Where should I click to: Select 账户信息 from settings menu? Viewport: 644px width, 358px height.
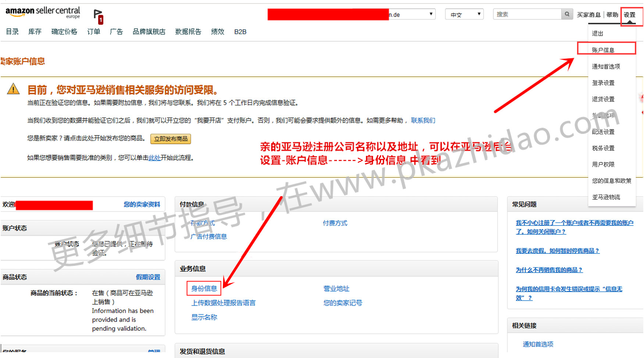click(603, 50)
